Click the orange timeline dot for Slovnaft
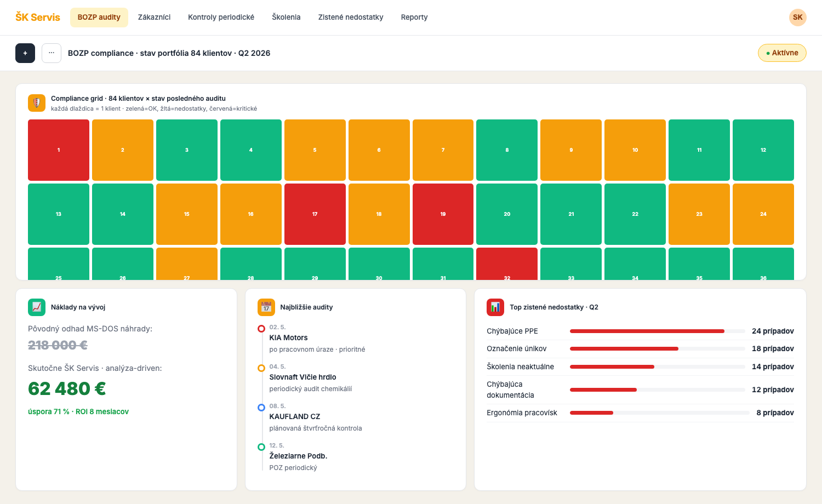Screen dimensions: 822x504 [261, 368]
